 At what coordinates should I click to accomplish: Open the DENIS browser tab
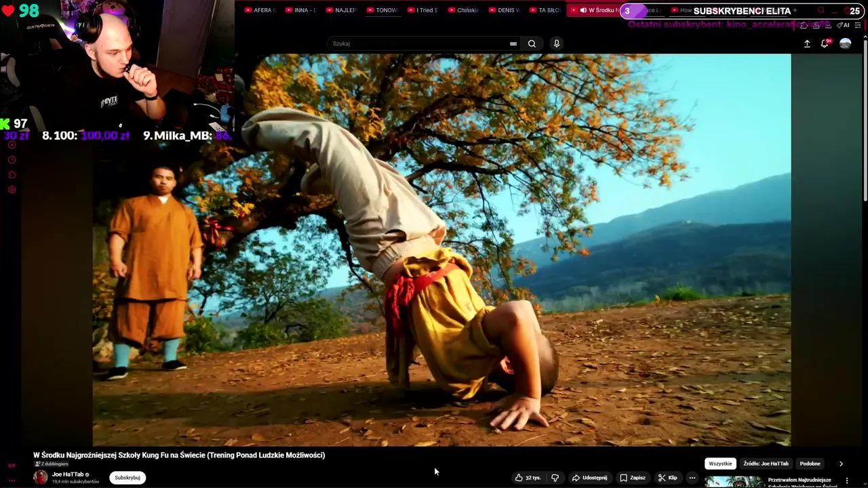tap(504, 10)
